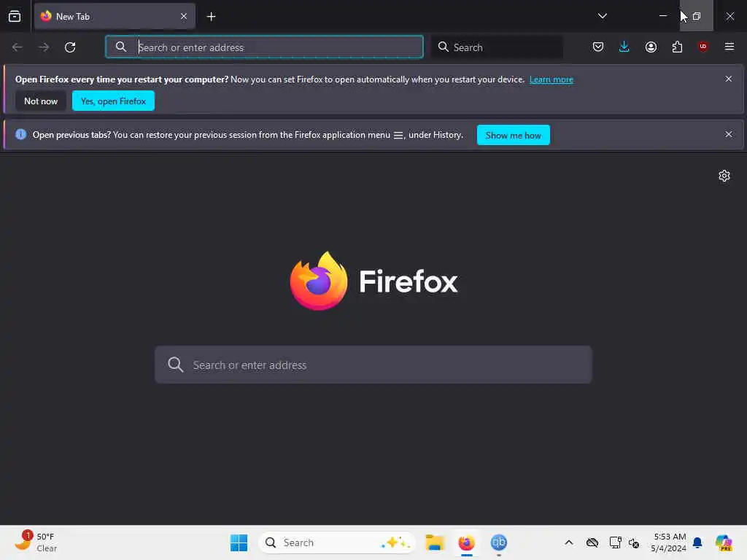
Task: Click the info icon in previous tabs bar
Action: point(20,134)
